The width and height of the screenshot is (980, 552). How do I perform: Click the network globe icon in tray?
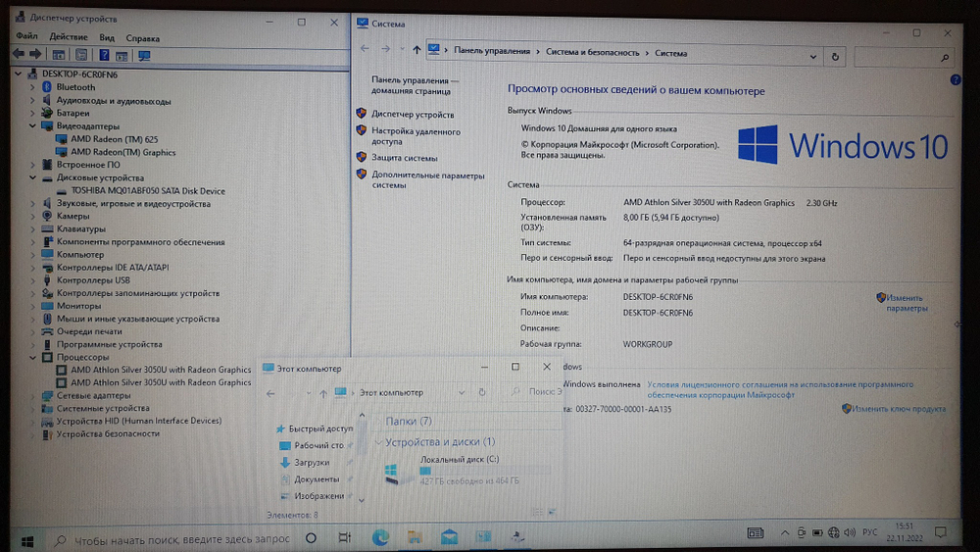point(833,532)
